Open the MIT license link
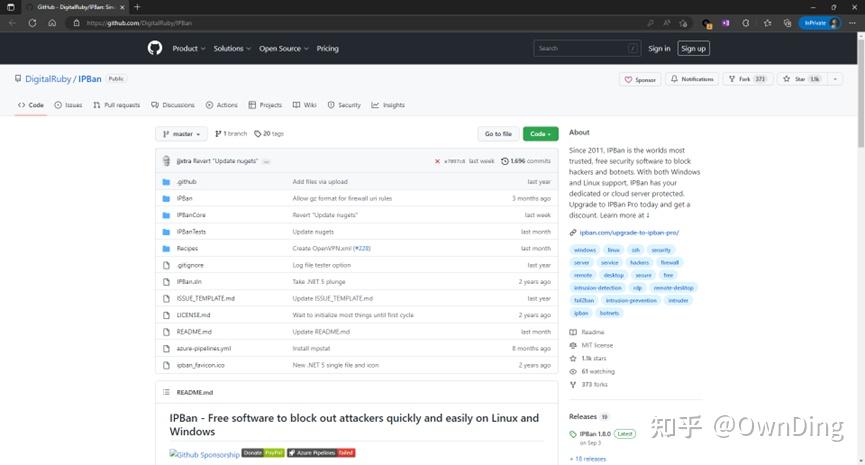The height and width of the screenshot is (465, 865). click(597, 345)
